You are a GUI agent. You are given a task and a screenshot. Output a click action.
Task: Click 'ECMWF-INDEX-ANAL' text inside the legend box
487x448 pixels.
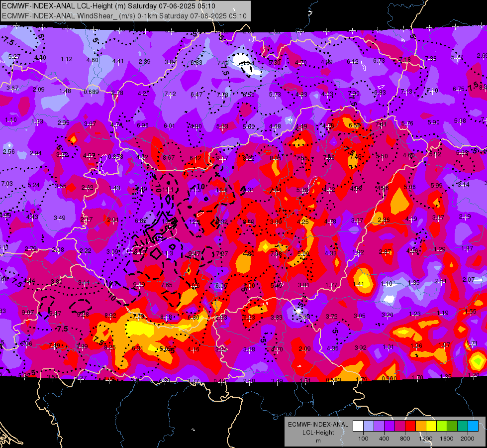(318, 425)
